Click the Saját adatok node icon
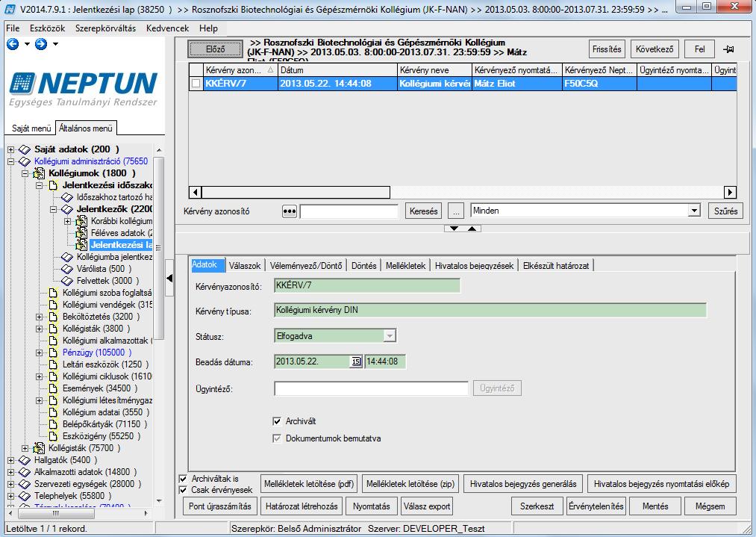Viewport: 756px width, 537px height. click(24, 149)
